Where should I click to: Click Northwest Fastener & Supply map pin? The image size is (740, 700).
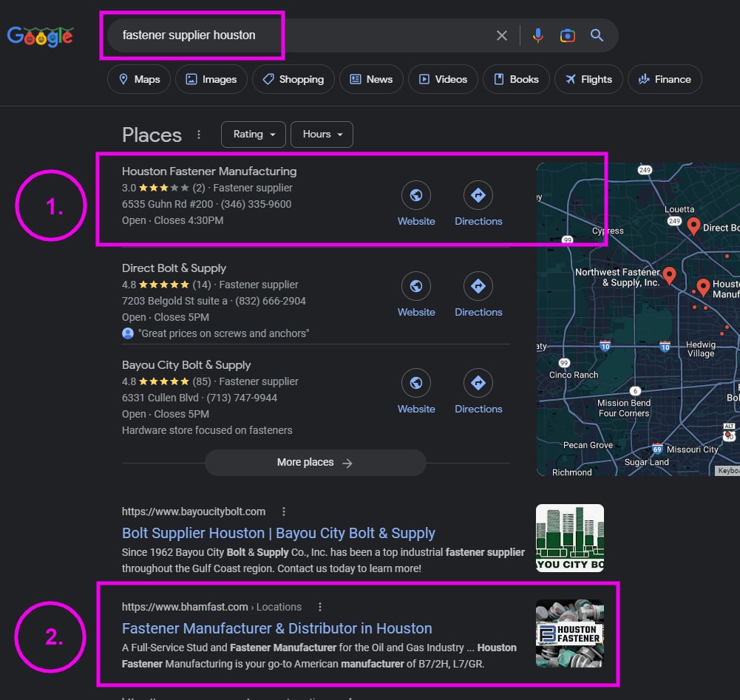click(669, 275)
